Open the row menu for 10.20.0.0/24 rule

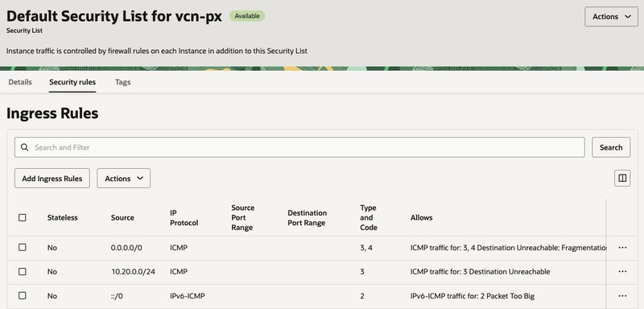(x=622, y=272)
